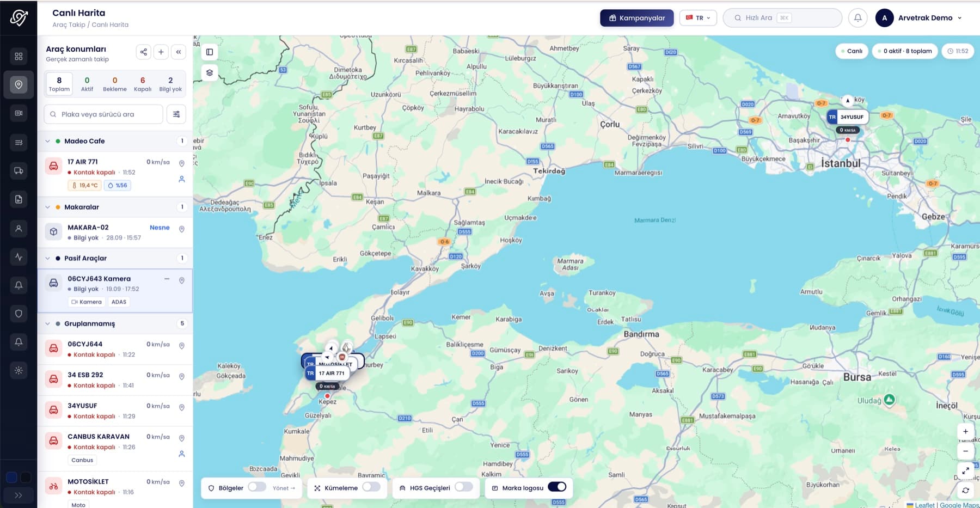Image resolution: width=980 pixels, height=508 pixels.
Task: Open the vehicles truck icon in sidebar
Action: [x=19, y=170]
